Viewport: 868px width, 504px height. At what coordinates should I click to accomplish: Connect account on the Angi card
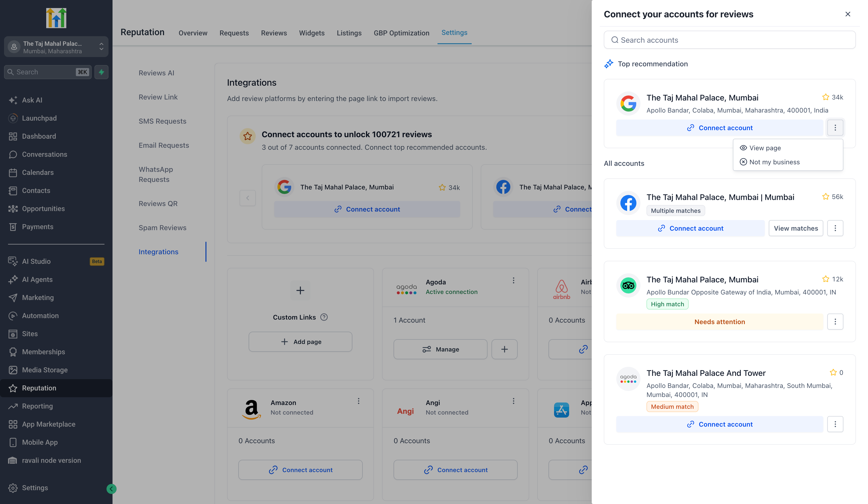(455, 470)
